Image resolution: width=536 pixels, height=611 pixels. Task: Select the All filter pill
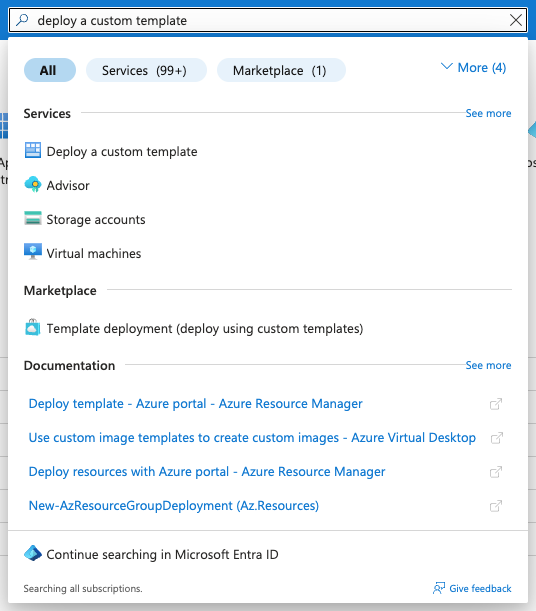click(x=50, y=70)
